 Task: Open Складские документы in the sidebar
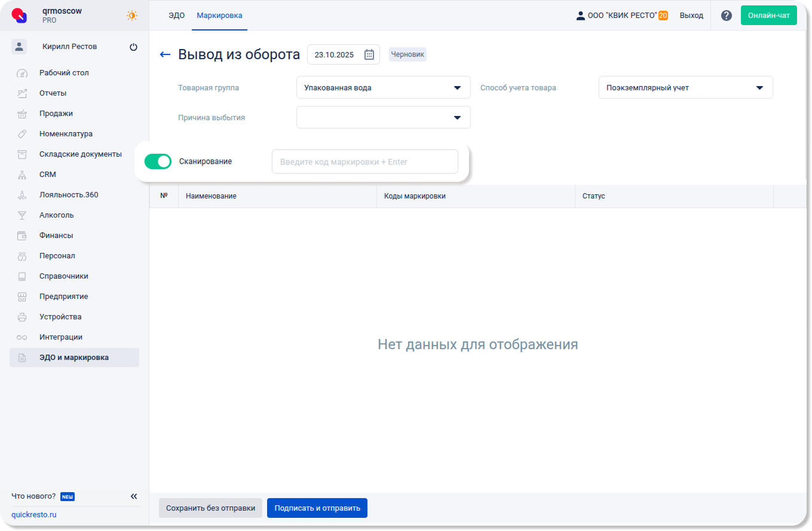pos(80,154)
